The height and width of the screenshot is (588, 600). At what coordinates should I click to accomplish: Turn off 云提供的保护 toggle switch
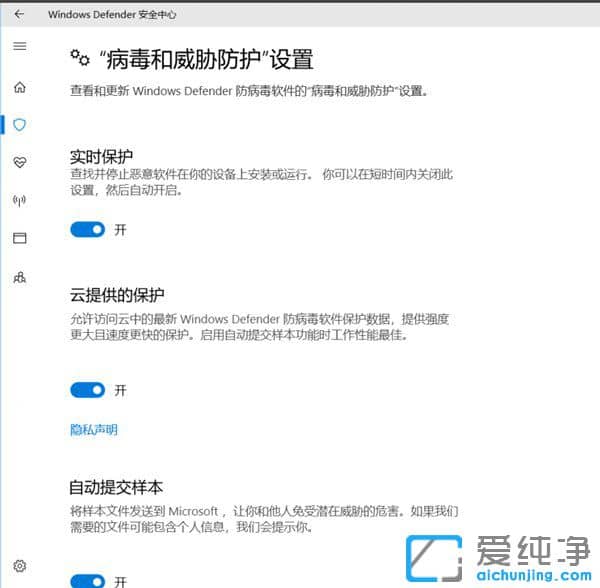(88, 390)
